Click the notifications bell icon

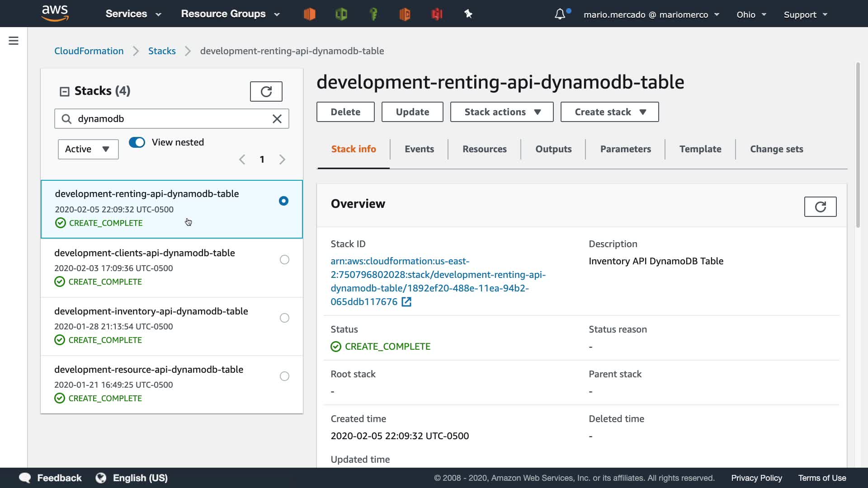(560, 14)
